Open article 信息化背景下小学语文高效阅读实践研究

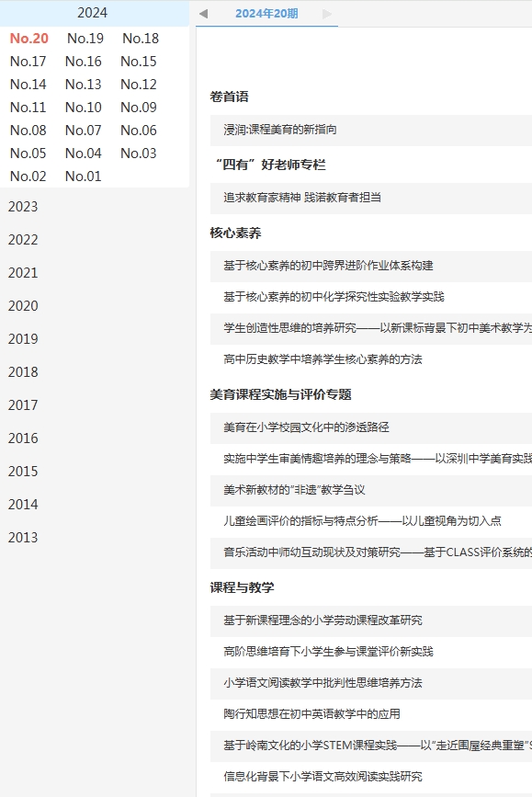[x=323, y=777]
